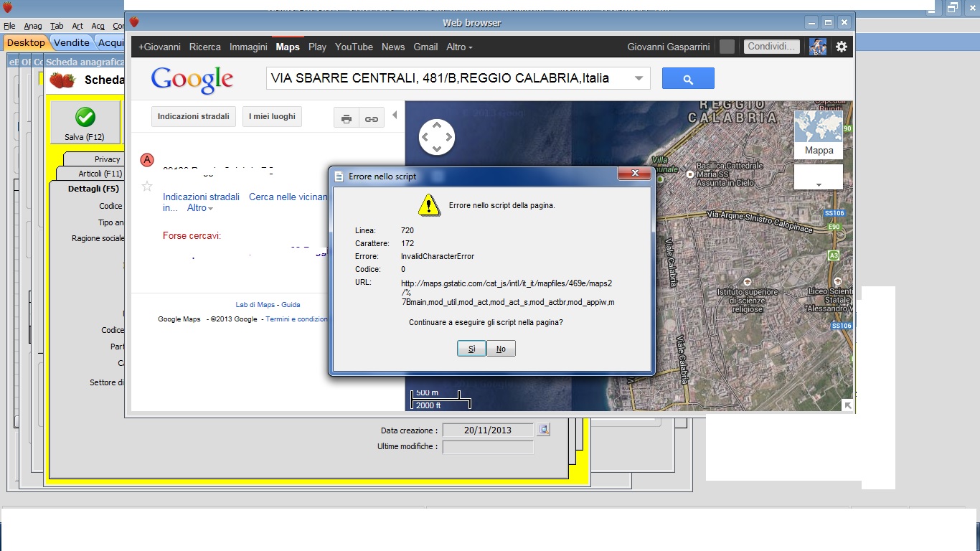Open the File menu
This screenshot has width=980, height=551.
click(x=9, y=26)
